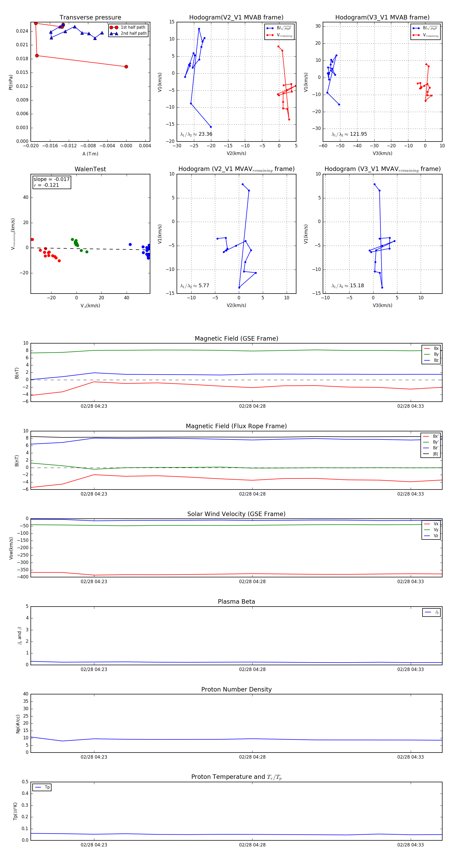
Task: Click the 'Tp' legend entry
Action: pyautogui.click(x=42, y=787)
